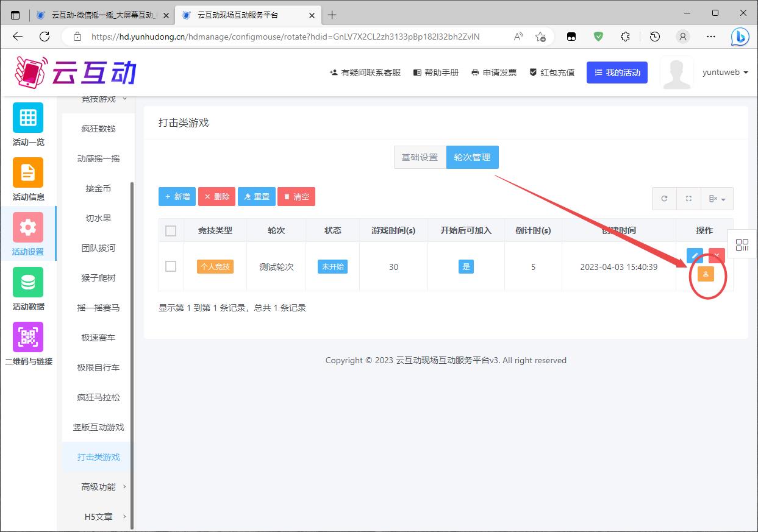Open 活动一览 grid icon in sidebar
Viewport: 758px width, 532px height.
[x=28, y=118]
